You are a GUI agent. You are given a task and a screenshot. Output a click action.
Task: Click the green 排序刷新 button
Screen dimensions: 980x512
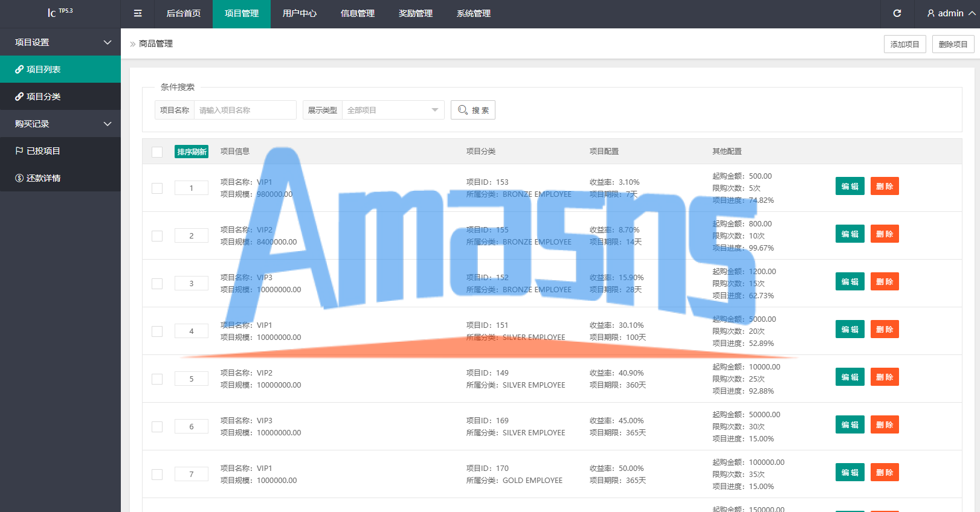[x=192, y=152]
